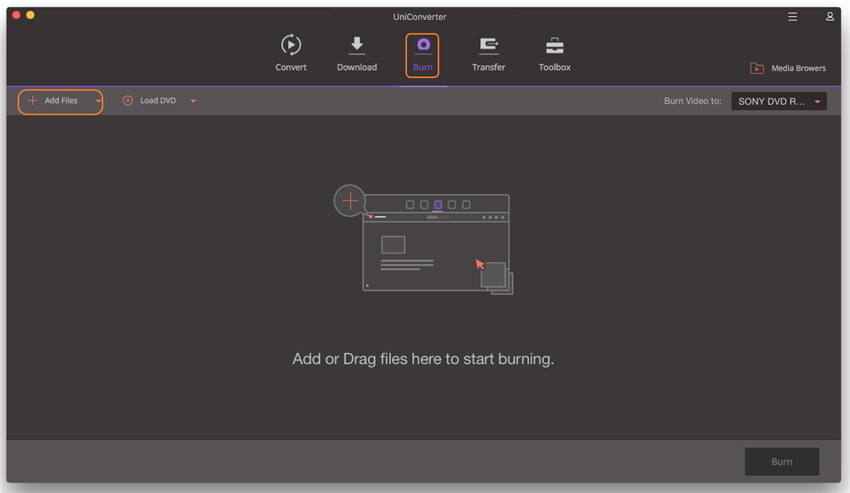The image size is (850, 493).
Task: Open the Media Browser panel
Action: click(x=788, y=68)
